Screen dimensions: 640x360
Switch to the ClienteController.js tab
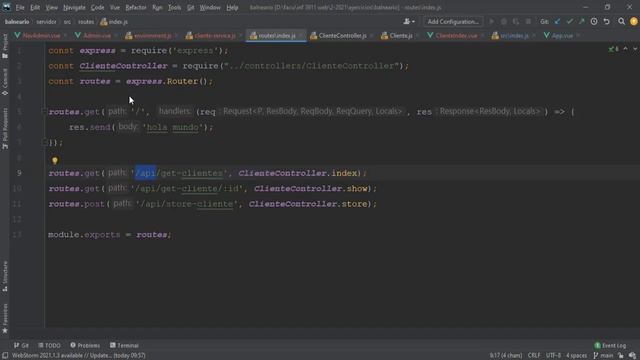[342, 36]
